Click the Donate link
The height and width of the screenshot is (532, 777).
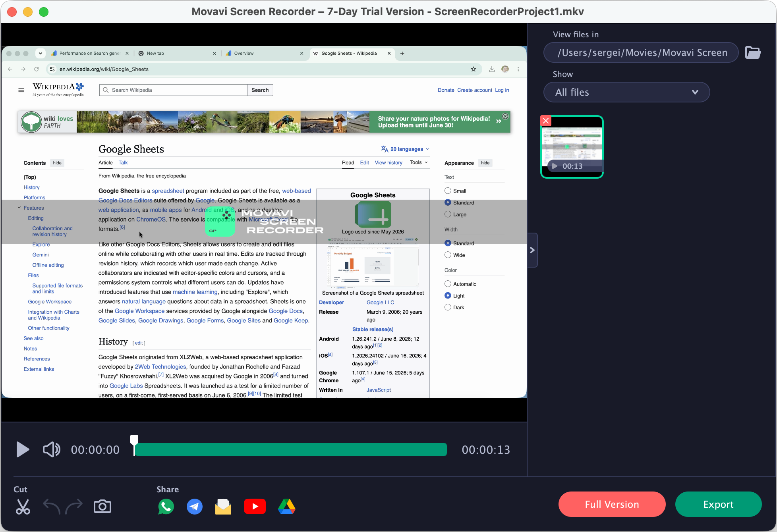(x=446, y=90)
